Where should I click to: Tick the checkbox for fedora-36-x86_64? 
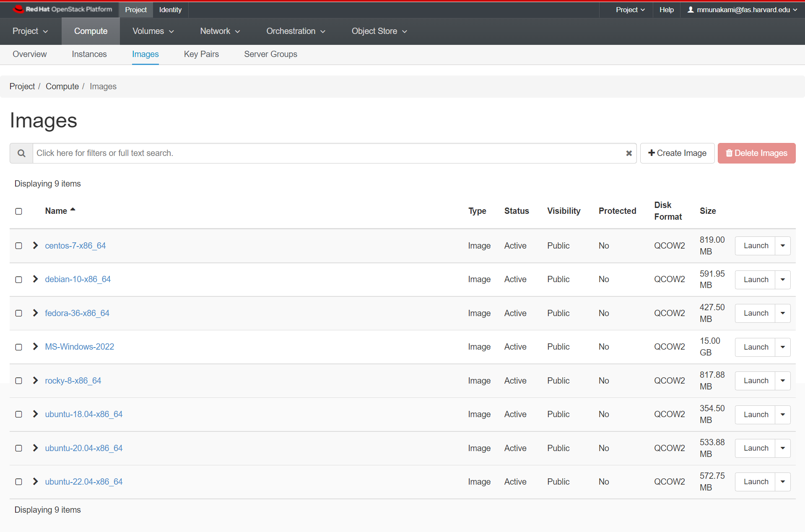[x=19, y=313]
